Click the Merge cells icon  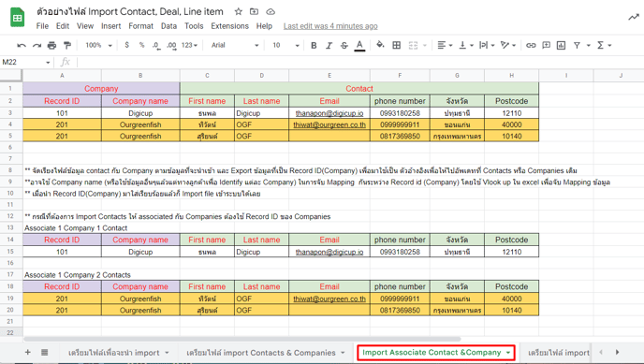coord(413,45)
